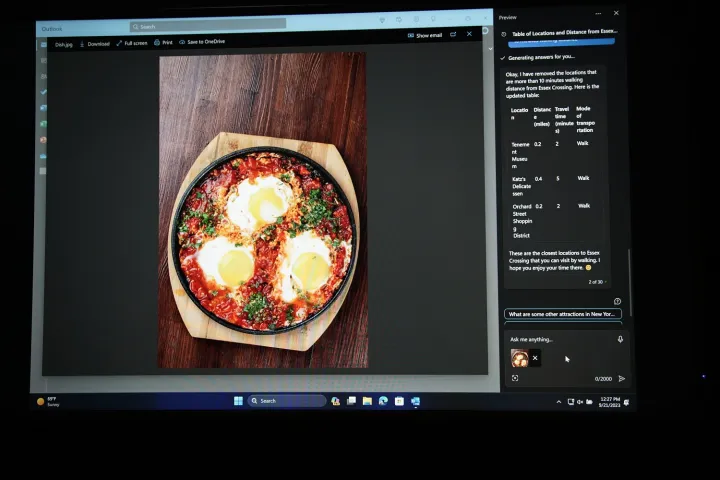Open the To Do checkmark app
The image size is (720, 480).
[x=44, y=92]
